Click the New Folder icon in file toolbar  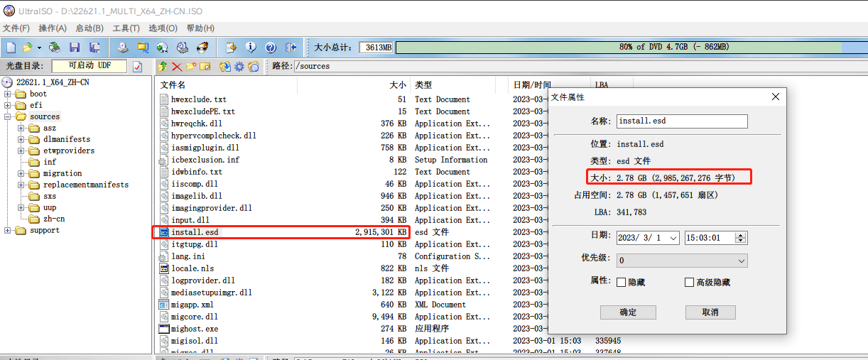(190, 66)
